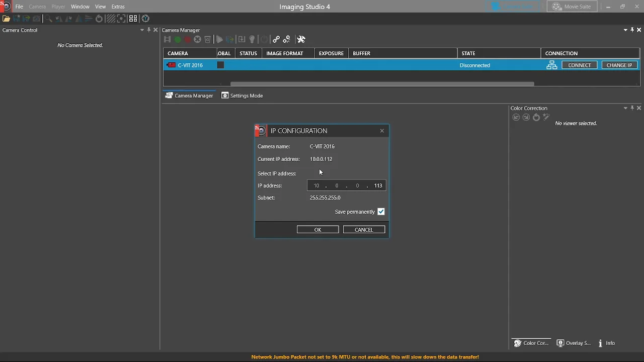This screenshot has width=644, height=362.
Task: Click the Camera Manager horizontal scrollbar
Action: click(382, 84)
